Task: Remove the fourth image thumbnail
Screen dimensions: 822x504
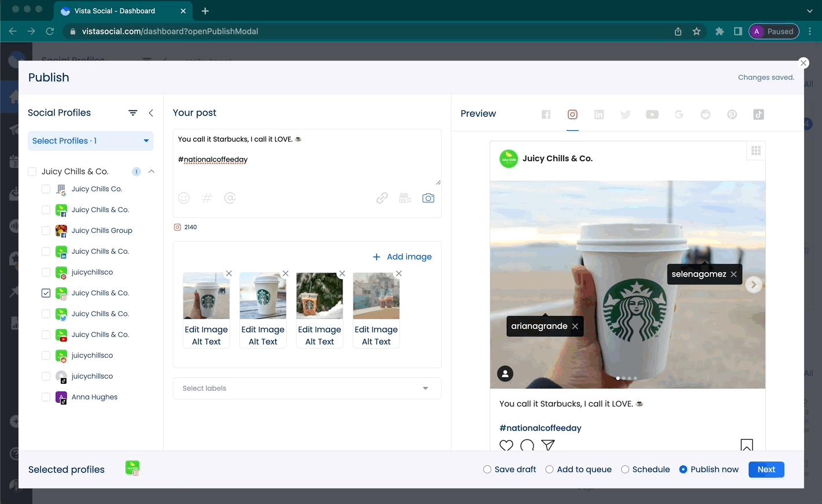Action: pyautogui.click(x=399, y=273)
